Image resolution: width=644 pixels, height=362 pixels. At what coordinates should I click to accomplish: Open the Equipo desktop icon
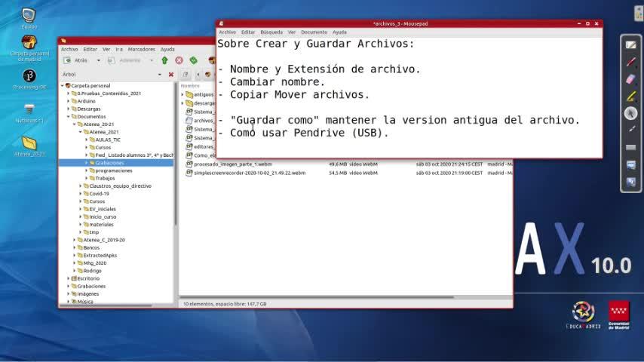[29, 19]
